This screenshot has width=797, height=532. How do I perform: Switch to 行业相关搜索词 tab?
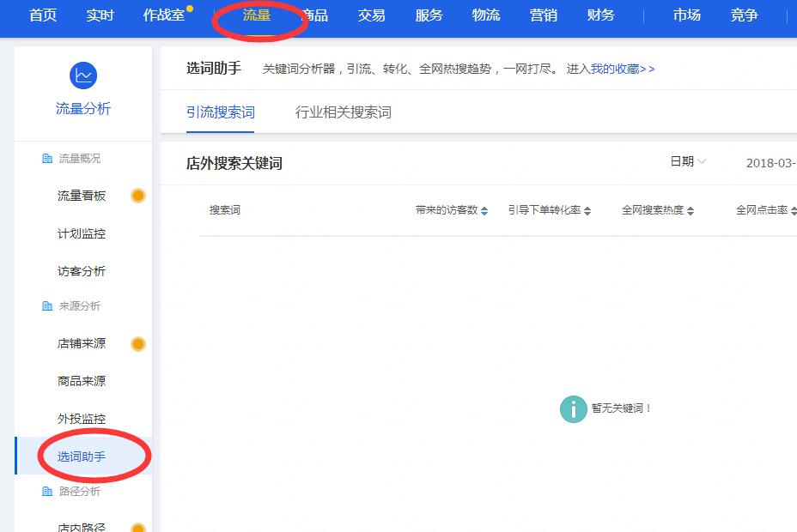point(343,112)
